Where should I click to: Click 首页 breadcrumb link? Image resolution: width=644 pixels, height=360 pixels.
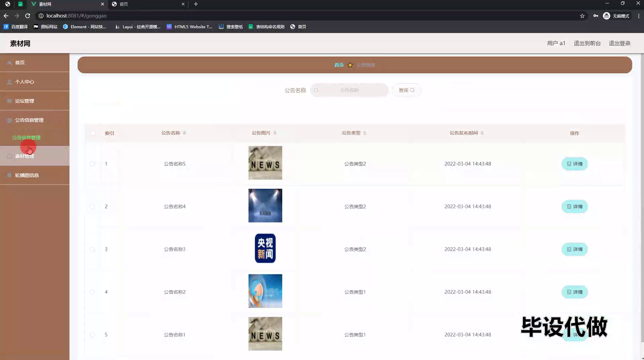pyautogui.click(x=339, y=65)
